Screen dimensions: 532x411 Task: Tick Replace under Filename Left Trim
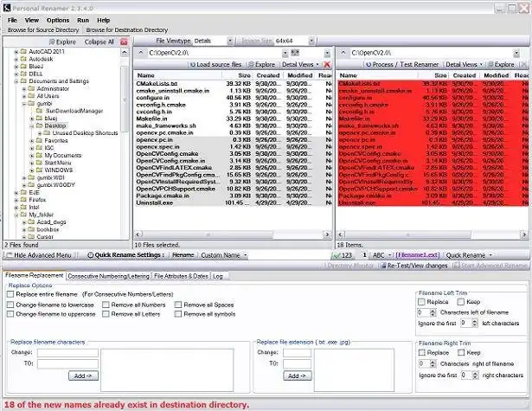click(x=422, y=302)
